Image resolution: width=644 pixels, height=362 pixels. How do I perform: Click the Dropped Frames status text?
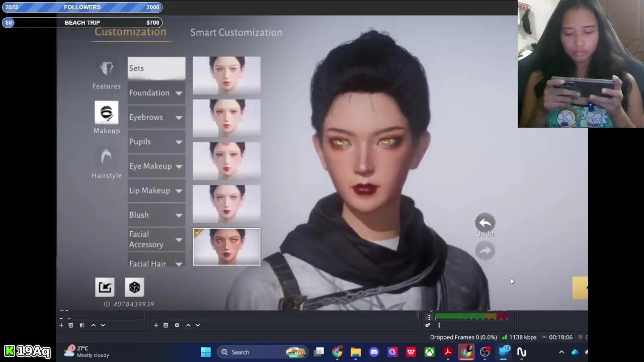pos(463,337)
